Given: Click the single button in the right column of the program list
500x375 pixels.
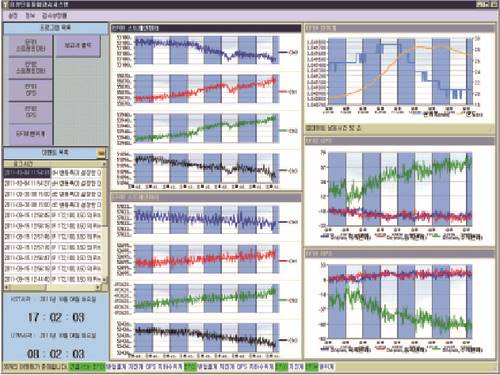Looking at the screenshot, I should pos(78,46).
